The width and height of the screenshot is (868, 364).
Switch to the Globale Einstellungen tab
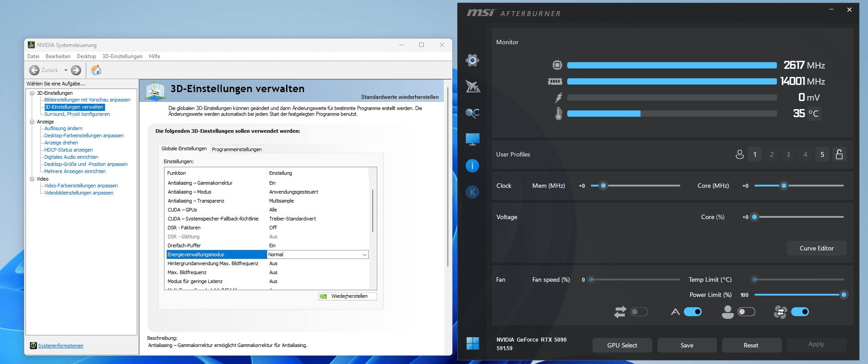184,148
